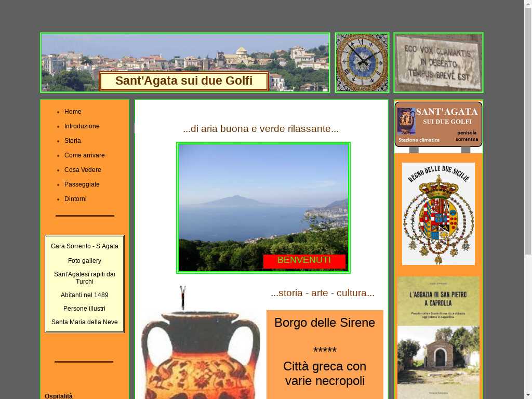Click the Greek amphora vase image

click(201, 353)
